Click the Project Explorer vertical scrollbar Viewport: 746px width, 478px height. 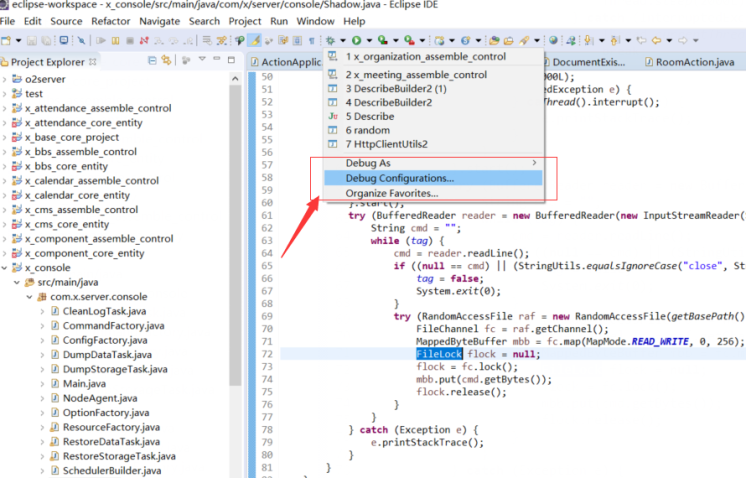coord(235,235)
